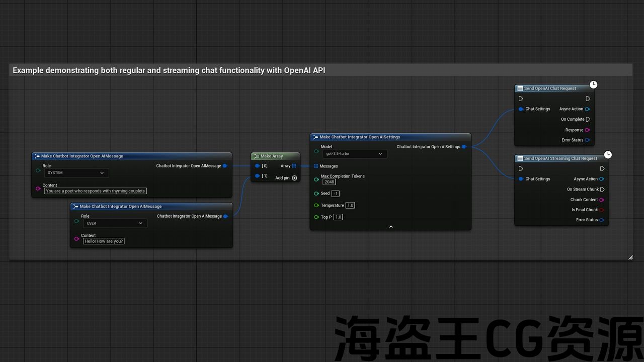This screenshot has height=362, width=644.
Task: Click the comment box resize handle
Action: [630, 257]
